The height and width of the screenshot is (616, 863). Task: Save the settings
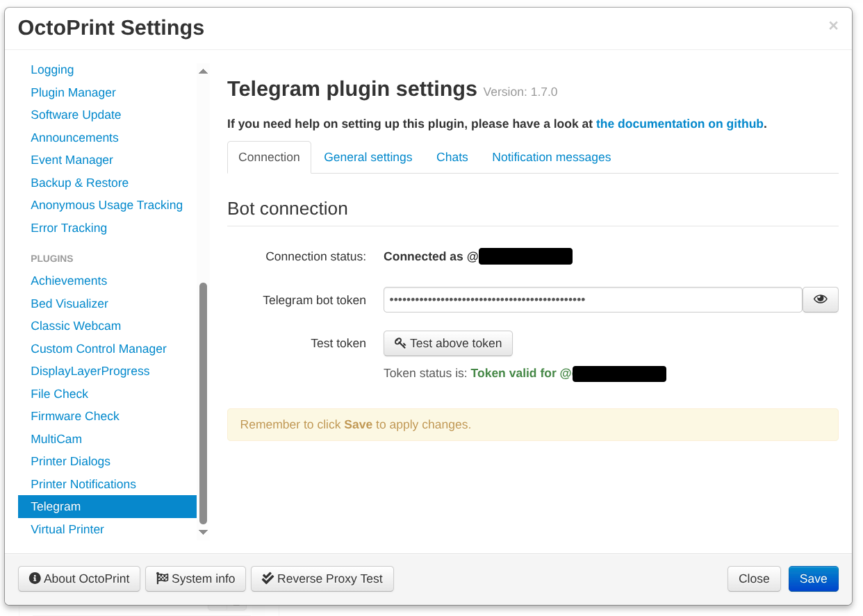coord(813,578)
